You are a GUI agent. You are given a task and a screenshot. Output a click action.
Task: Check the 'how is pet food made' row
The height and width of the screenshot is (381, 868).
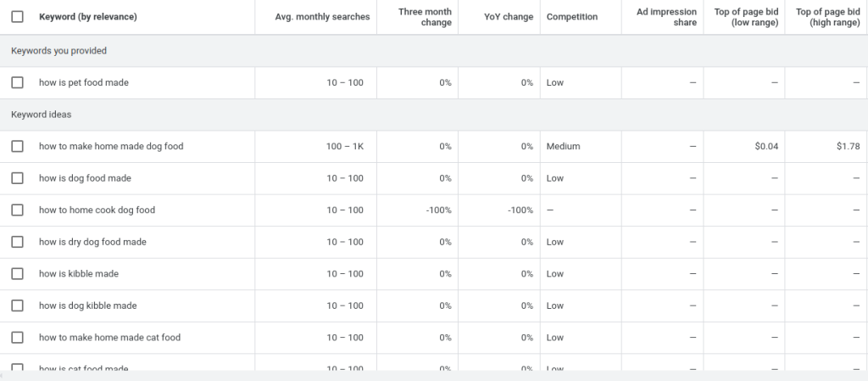pos(17,82)
